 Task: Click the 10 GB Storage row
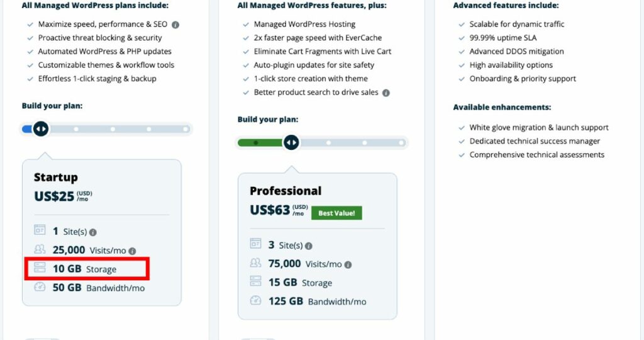[87, 269]
